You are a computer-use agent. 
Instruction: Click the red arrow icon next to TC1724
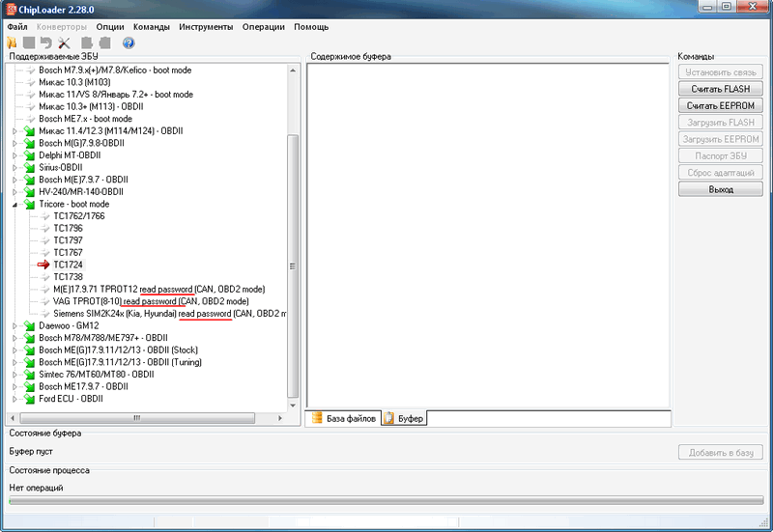43,264
